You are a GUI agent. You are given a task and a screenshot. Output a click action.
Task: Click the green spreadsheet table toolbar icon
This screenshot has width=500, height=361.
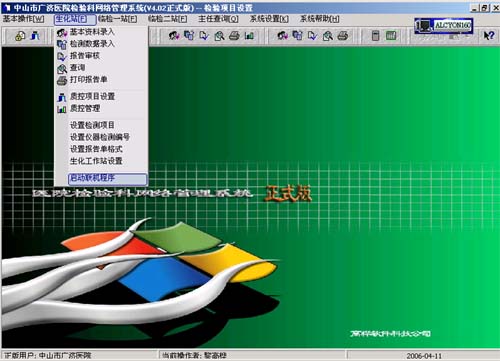tap(391, 36)
